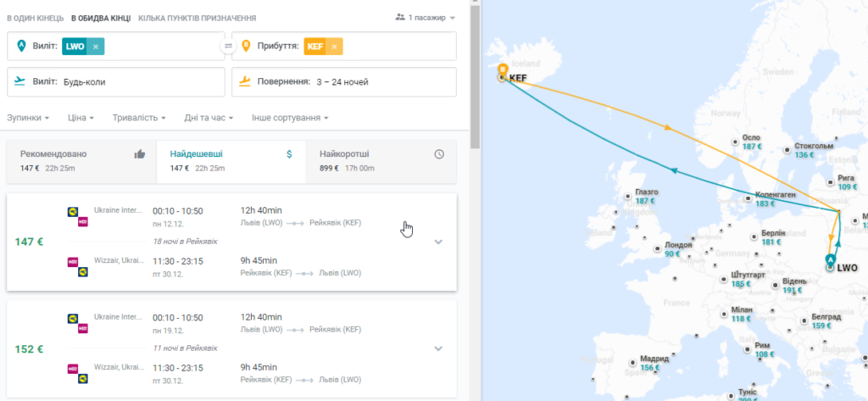
Task: Click text 11 ночі в Рейкявік
Action: coord(186,348)
